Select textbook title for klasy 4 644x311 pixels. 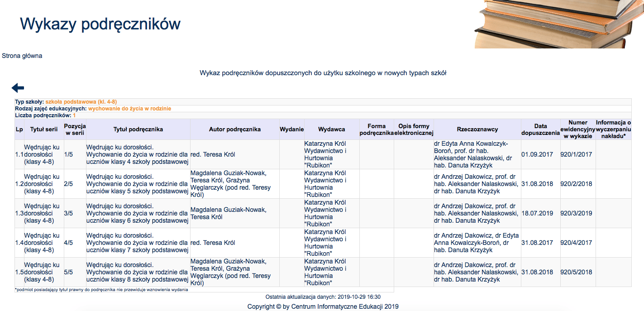coord(138,154)
